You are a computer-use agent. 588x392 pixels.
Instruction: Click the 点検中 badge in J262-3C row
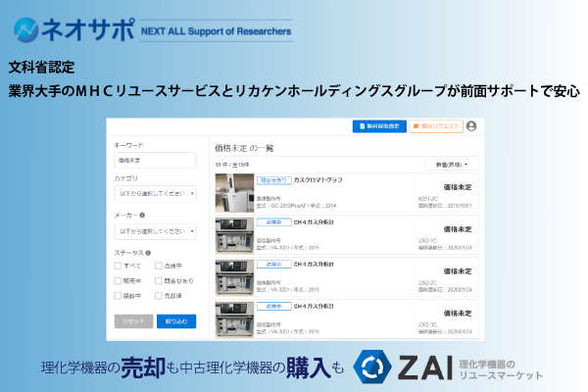(x=274, y=307)
